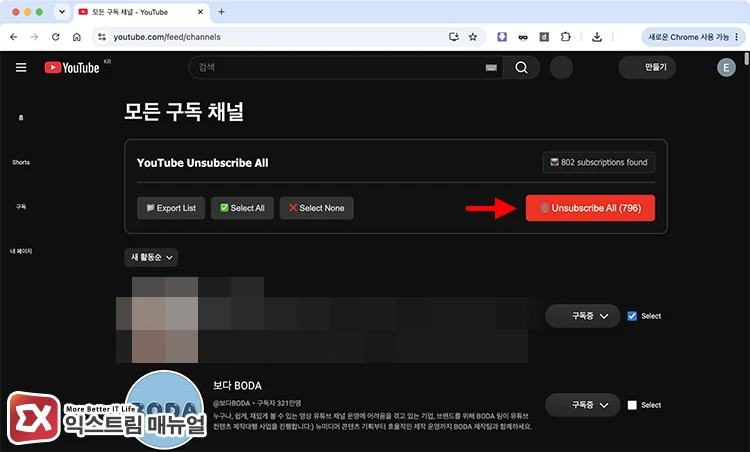Click the 새로운 Chrome 사용 가능 update button
Screen dimensions: 750x452
coord(693,37)
